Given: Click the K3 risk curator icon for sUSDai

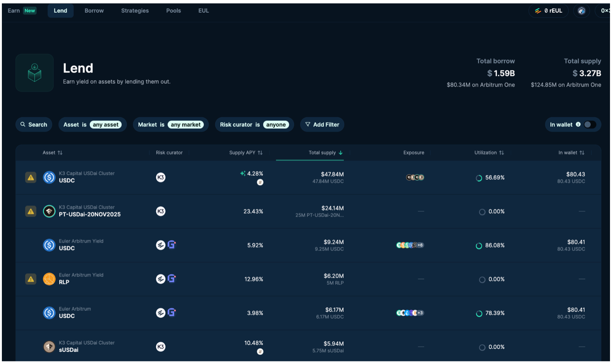Looking at the screenshot, I should click(161, 347).
